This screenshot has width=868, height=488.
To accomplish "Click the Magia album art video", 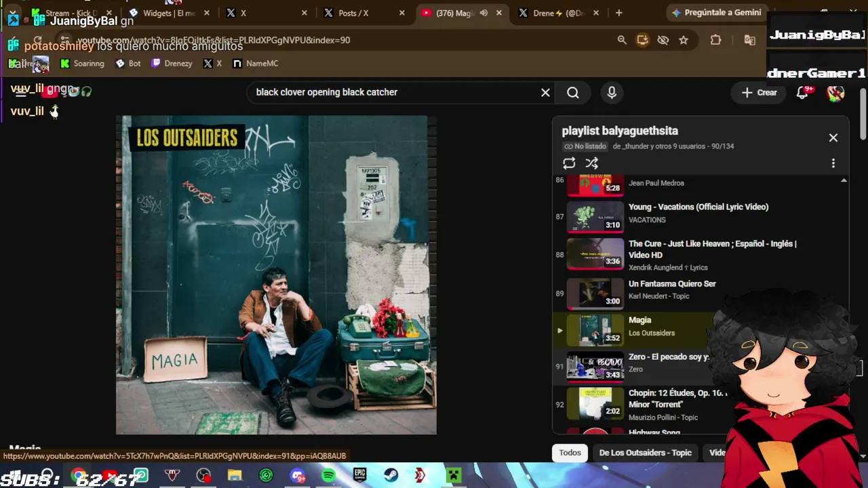I will coord(276,274).
